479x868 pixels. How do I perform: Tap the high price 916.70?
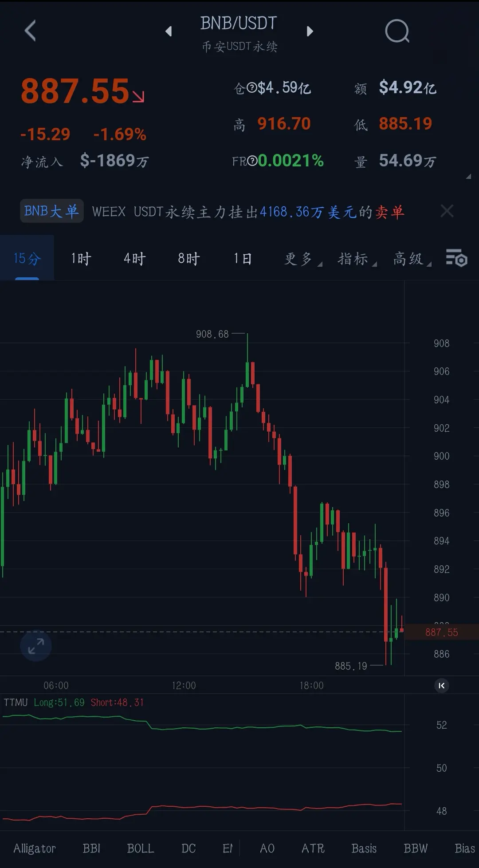[284, 124]
